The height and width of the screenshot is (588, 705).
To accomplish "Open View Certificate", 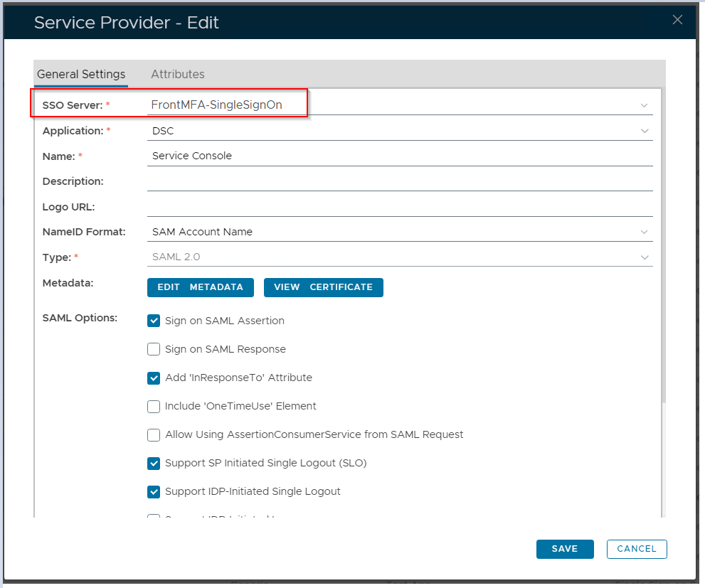I will point(323,287).
